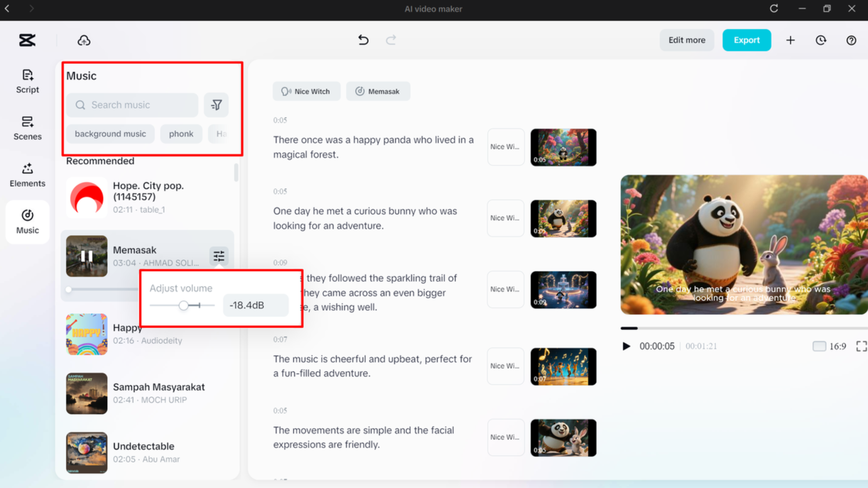Click the plus icon beside Export
The width and height of the screenshot is (868, 488).
790,40
